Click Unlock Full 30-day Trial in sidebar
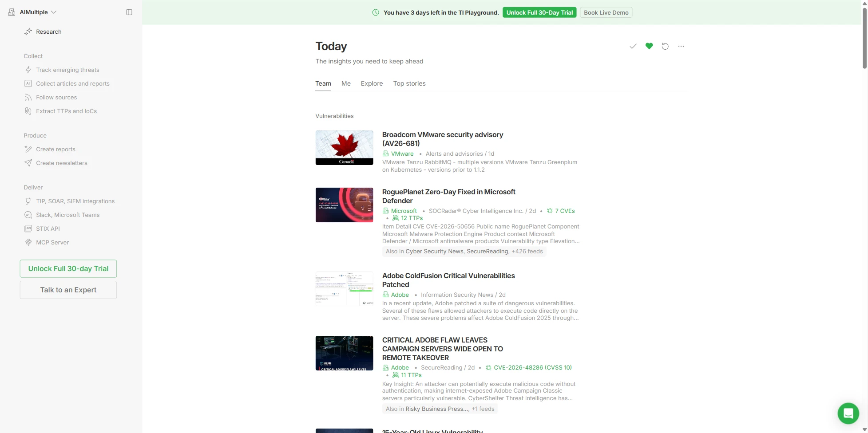868x433 pixels. click(x=68, y=268)
